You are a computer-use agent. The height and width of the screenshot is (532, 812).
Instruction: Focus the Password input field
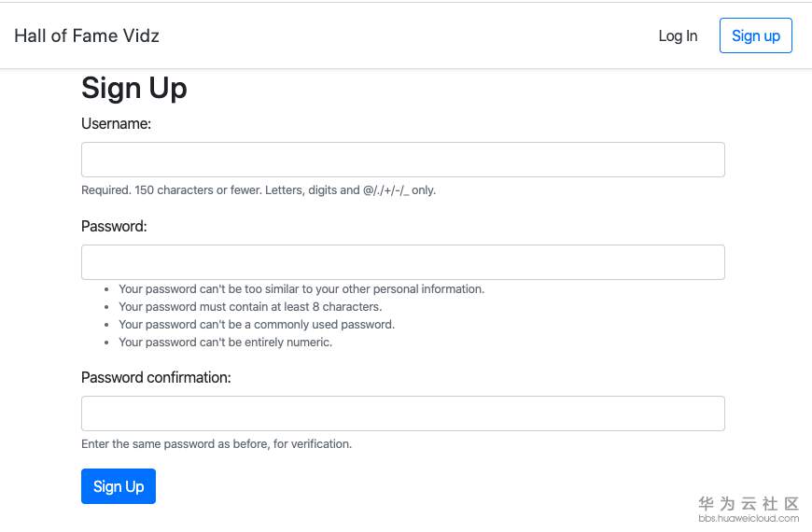(x=402, y=262)
